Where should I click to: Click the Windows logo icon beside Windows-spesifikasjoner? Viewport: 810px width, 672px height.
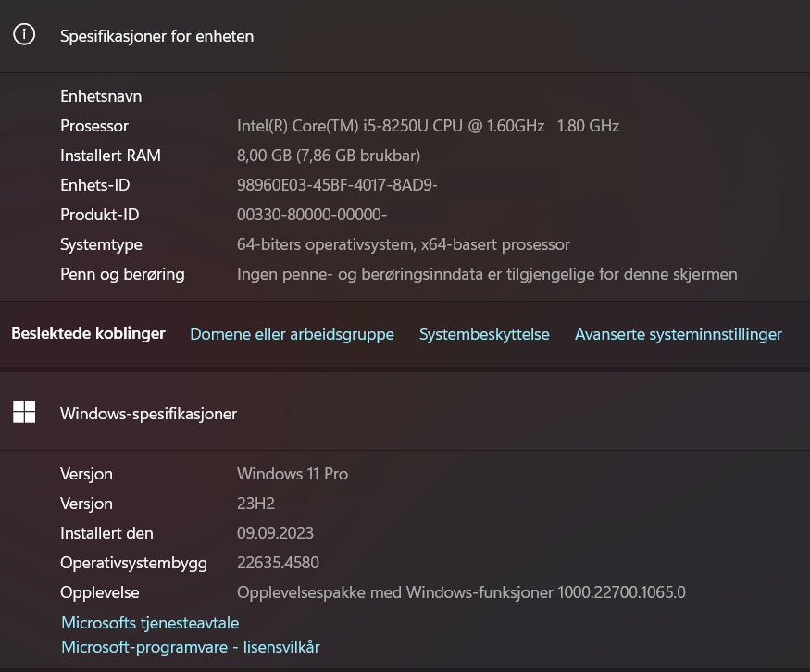pos(24,412)
